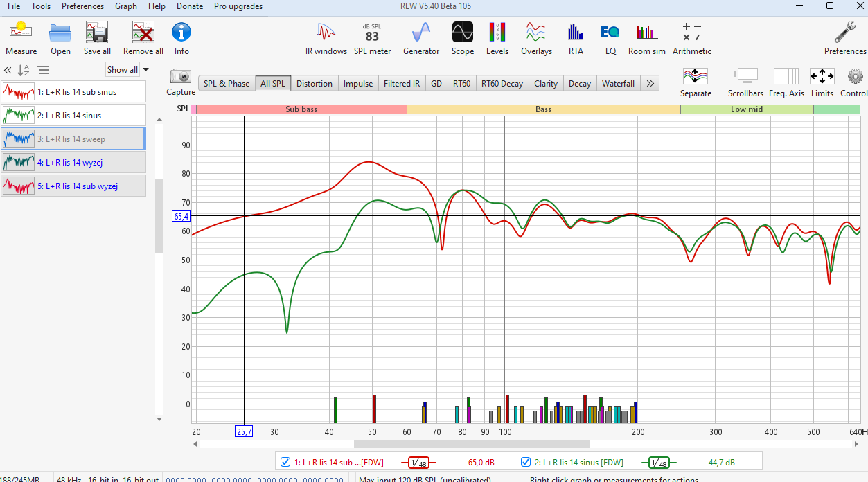Click the Separate traces button

click(696, 82)
